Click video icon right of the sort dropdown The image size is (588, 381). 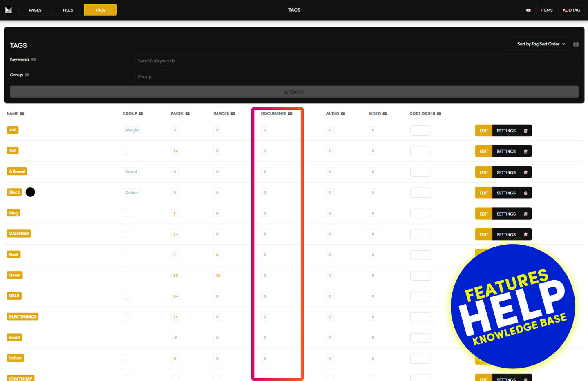[576, 44]
